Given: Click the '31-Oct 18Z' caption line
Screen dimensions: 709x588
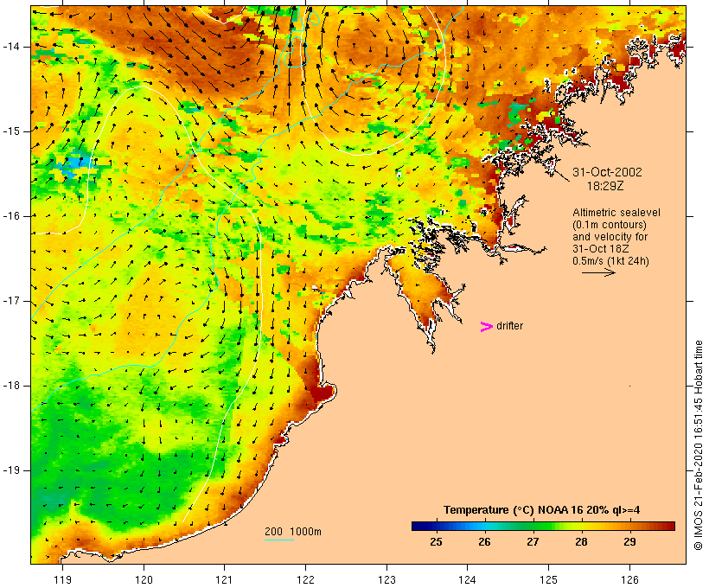Looking at the screenshot, I should (x=600, y=249).
